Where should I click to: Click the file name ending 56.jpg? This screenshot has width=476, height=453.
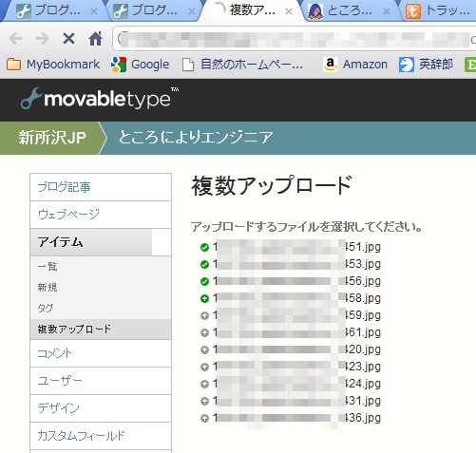[296, 281]
